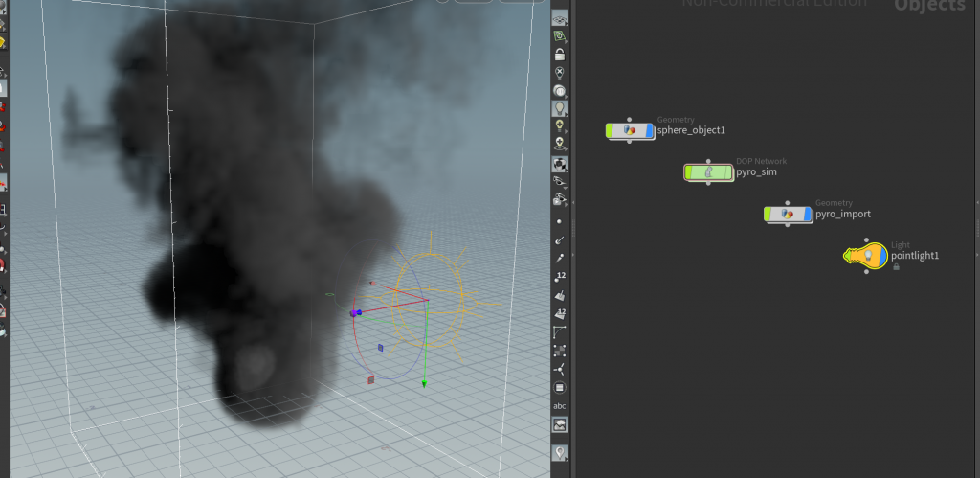Show point numbers with dot-12 icon
Viewport: 980px width, 478px height.
point(559,277)
